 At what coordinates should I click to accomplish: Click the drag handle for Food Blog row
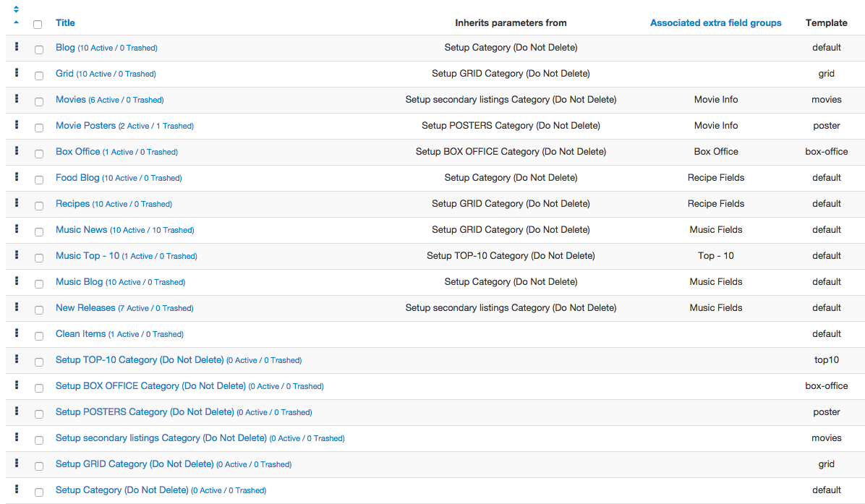pyautogui.click(x=17, y=177)
